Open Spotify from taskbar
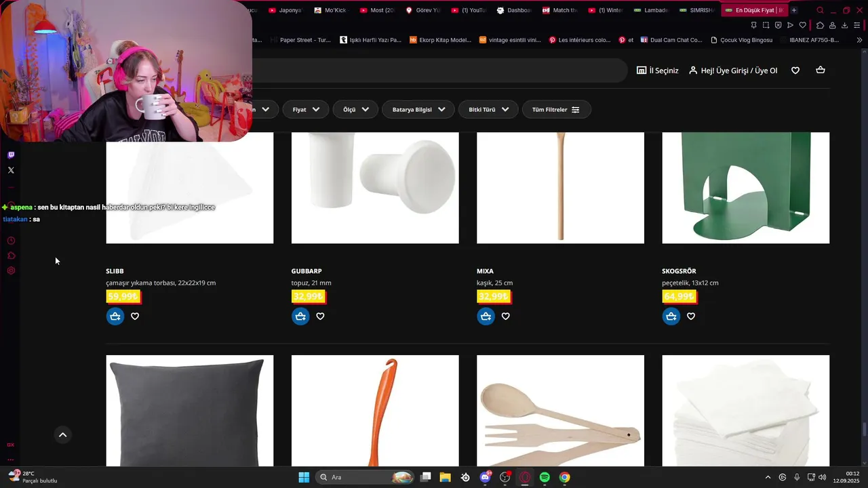 pos(545,477)
